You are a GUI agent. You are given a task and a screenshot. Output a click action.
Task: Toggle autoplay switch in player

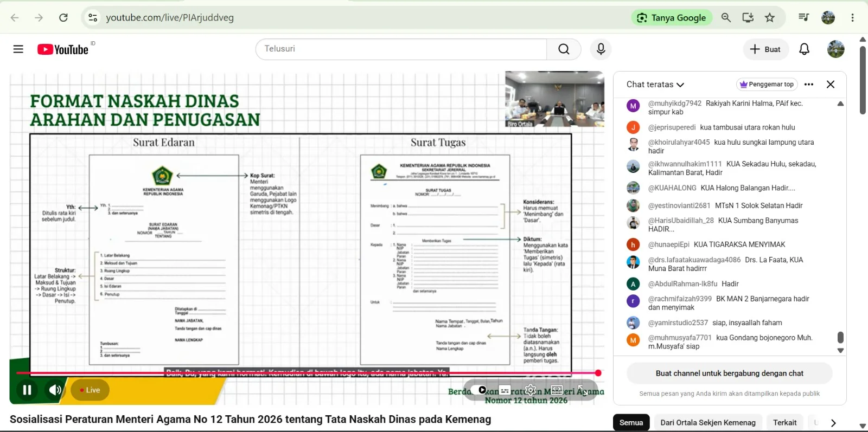point(479,390)
